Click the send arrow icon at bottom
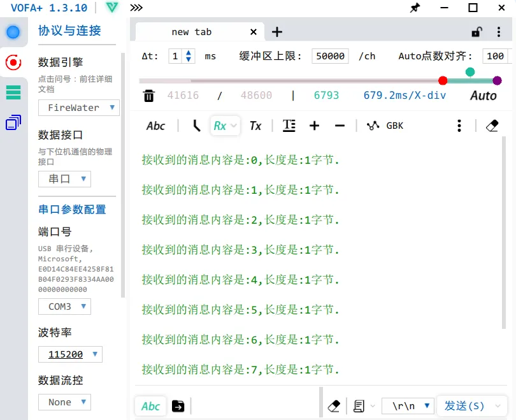The height and width of the screenshot is (420, 516). click(178, 405)
